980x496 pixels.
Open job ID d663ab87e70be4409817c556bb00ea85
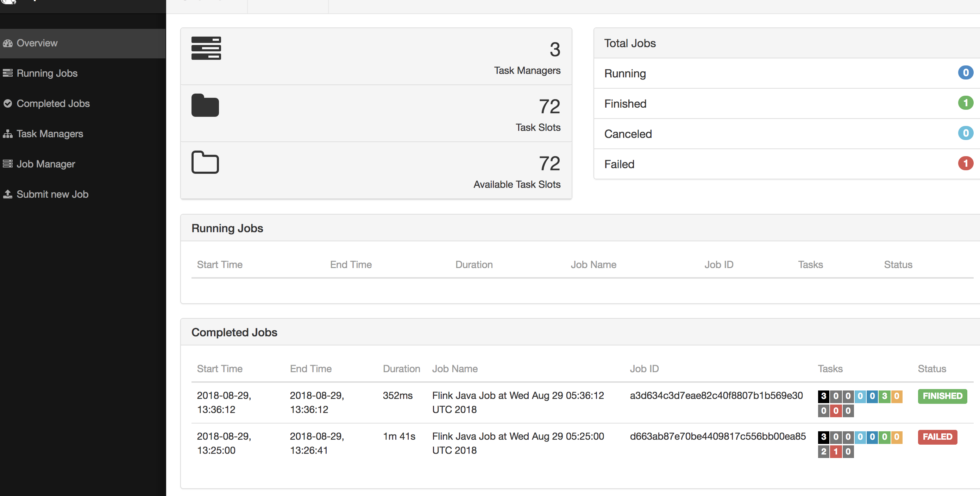(x=717, y=436)
